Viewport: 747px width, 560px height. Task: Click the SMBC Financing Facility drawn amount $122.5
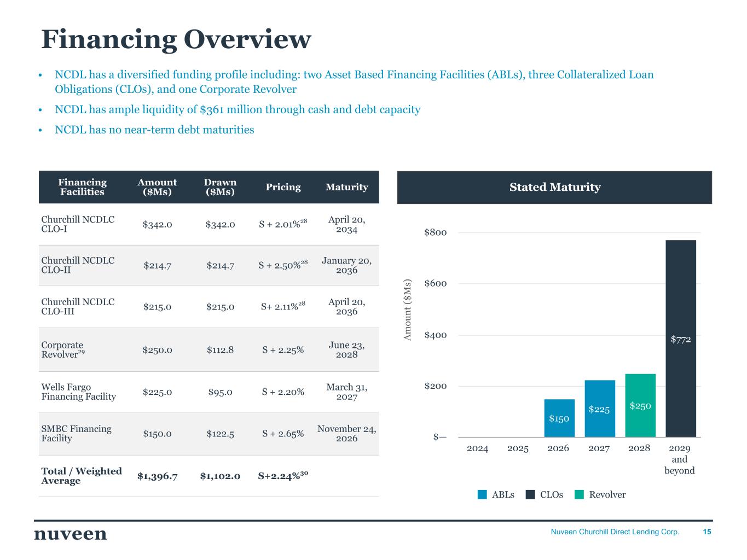coord(221,434)
